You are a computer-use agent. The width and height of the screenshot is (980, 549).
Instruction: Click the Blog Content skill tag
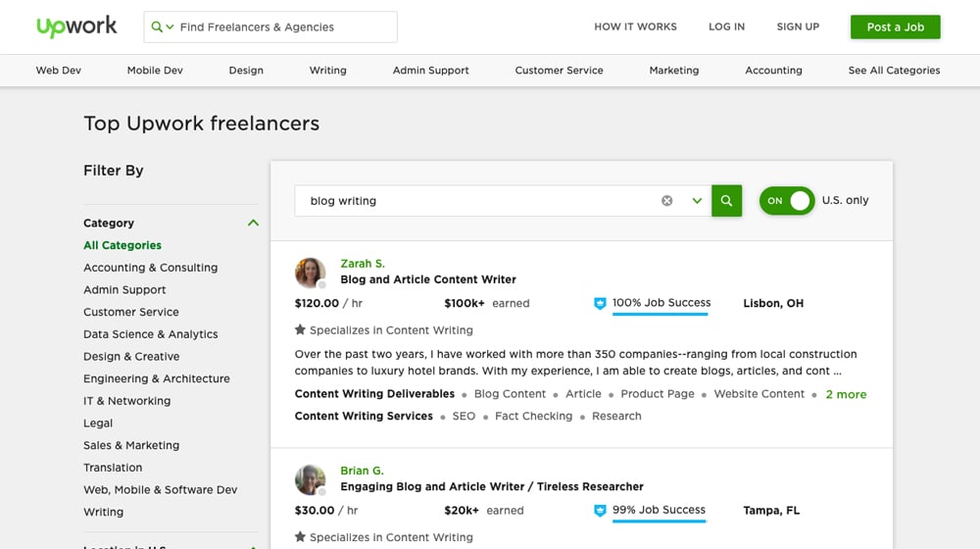tap(510, 394)
